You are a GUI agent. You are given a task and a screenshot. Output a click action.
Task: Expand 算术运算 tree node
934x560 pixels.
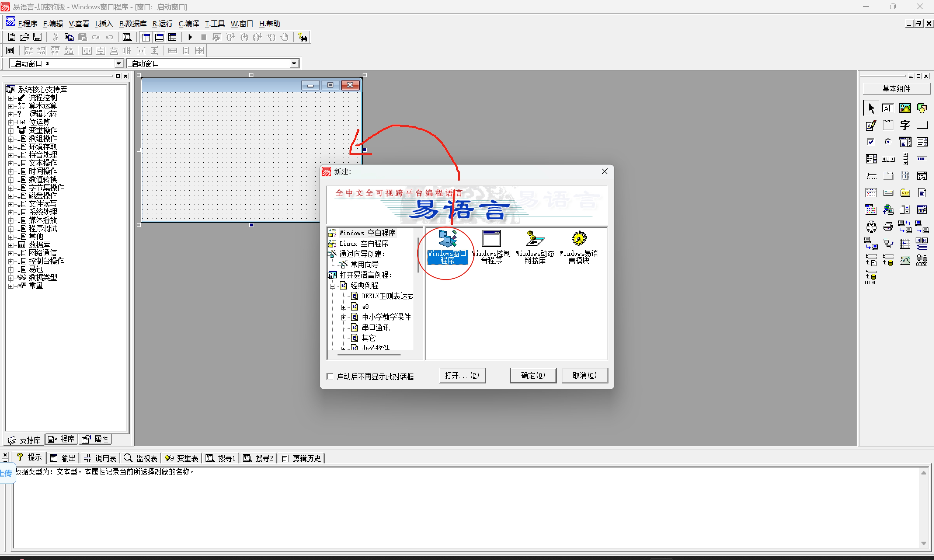(11, 106)
